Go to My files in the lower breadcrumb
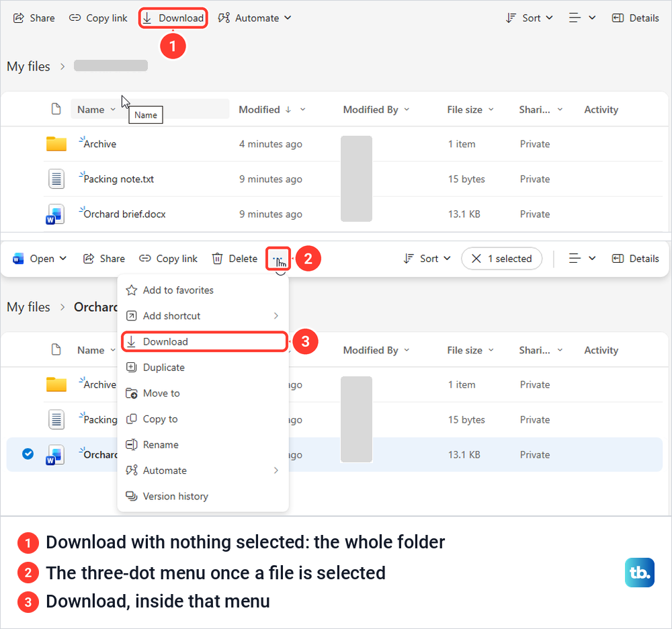This screenshot has width=672, height=629. [28, 307]
